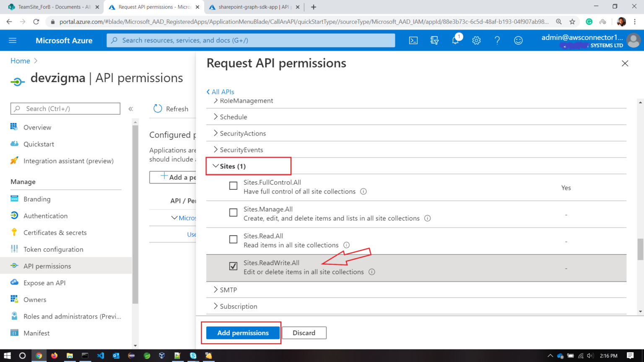This screenshot has width=644, height=362.
Task: Select Authentication in the Manage menu
Action: tap(45, 215)
